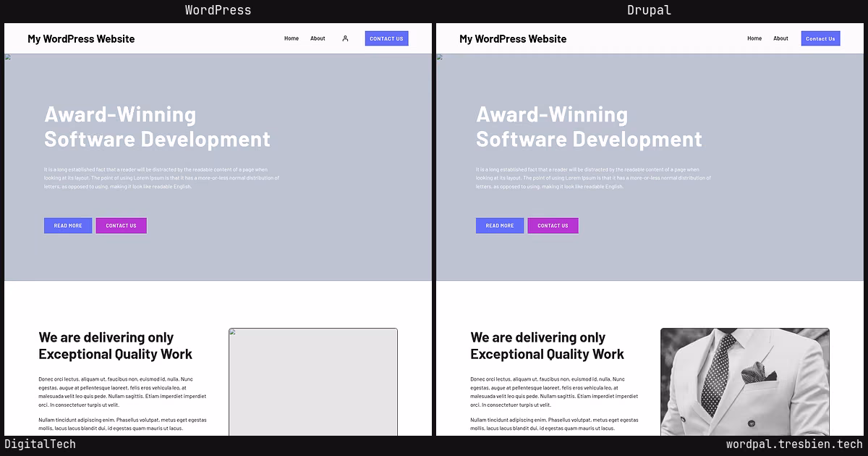
Task: Click the broken image placeholder in WordPress section
Action: 313,382
